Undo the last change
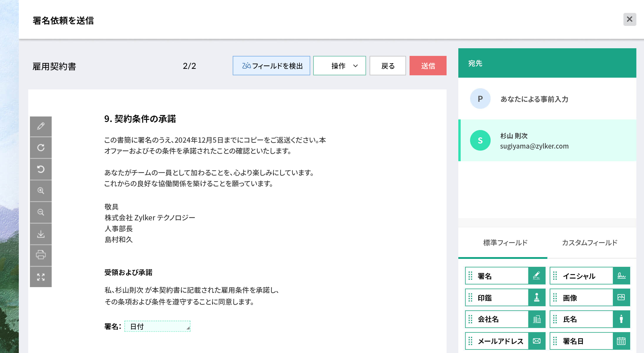Viewport: 644px width, 353px height. click(41, 169)
